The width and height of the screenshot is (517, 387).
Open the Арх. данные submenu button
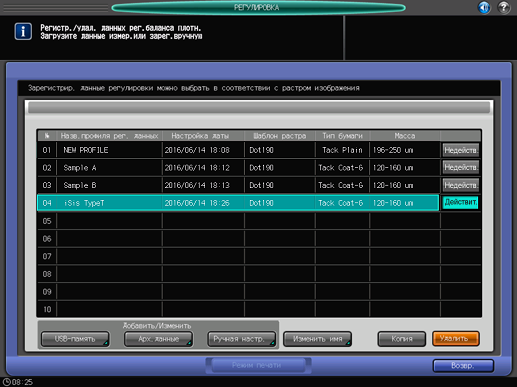(159, 339)
